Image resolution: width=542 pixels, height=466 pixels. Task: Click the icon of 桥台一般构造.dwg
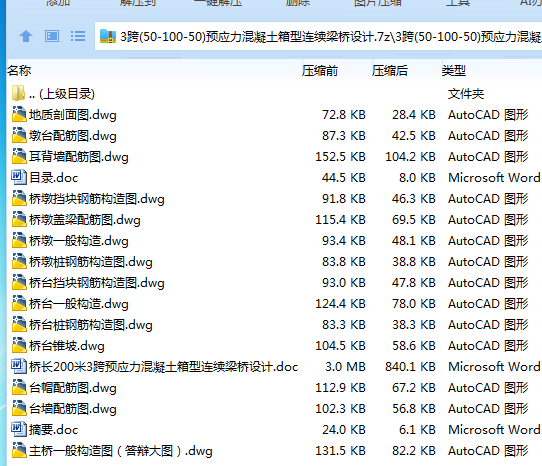click(19, 304)
